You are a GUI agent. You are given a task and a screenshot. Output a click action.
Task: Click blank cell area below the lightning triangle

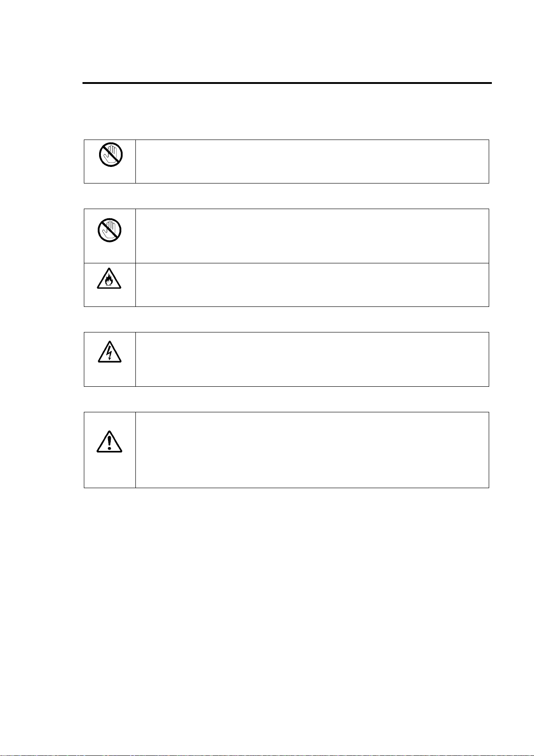(x=110, y=374)
